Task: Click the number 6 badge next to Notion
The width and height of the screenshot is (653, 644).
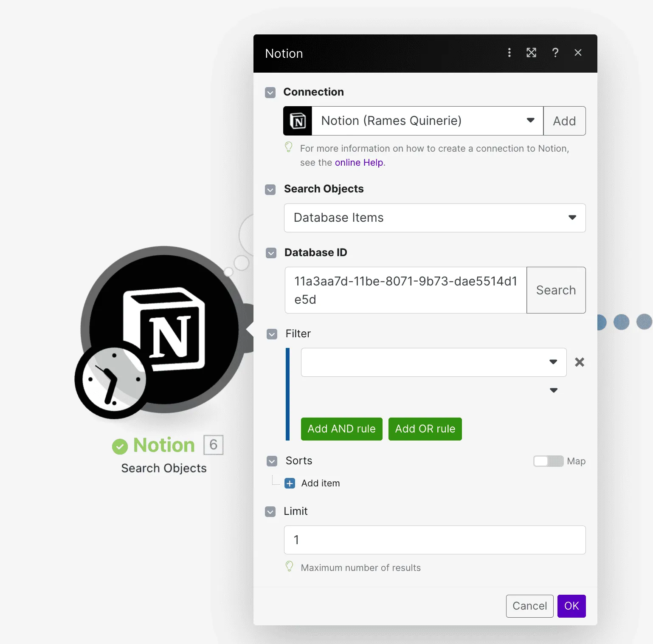Action: (214, 445)
